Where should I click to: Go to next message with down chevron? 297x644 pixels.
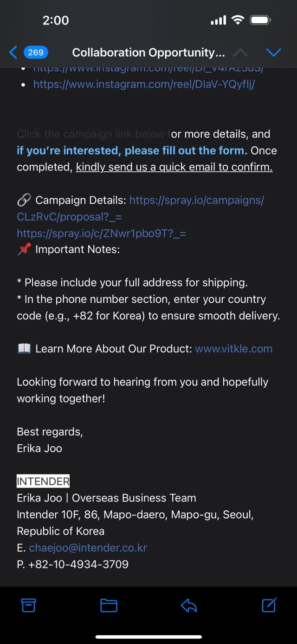pos(273,52)
